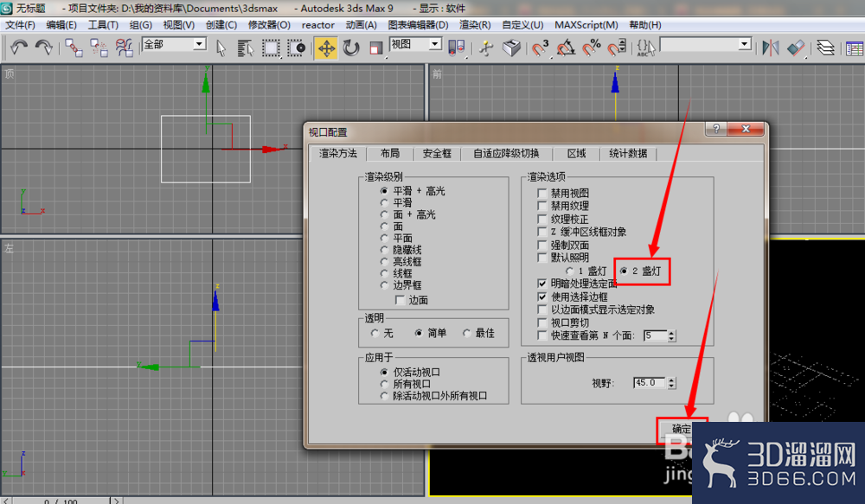Enable the 强制双面 checkbox
865x504 pixels.
click(x=541, y=245)
